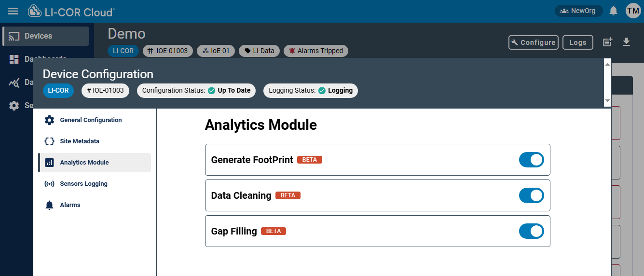Toggle the Gap Filling switch
The image size is (644, 276).
coord(531,231)
